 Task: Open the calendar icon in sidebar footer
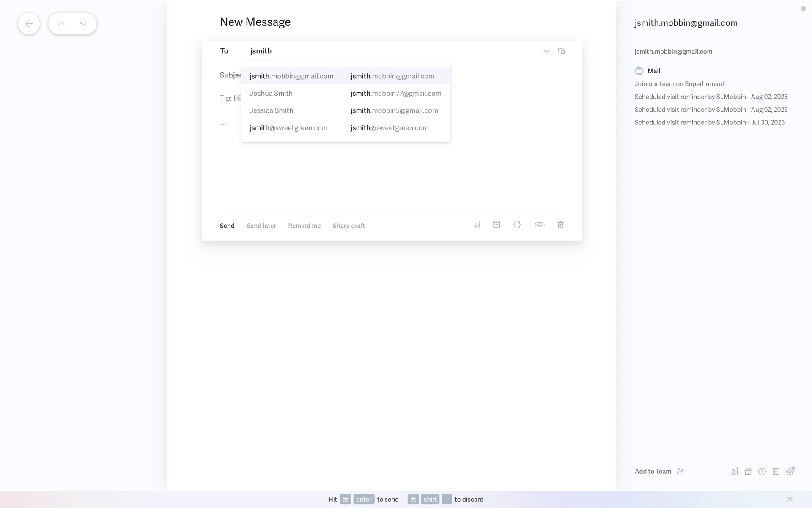pyautogui.click(x=776, y=472)
